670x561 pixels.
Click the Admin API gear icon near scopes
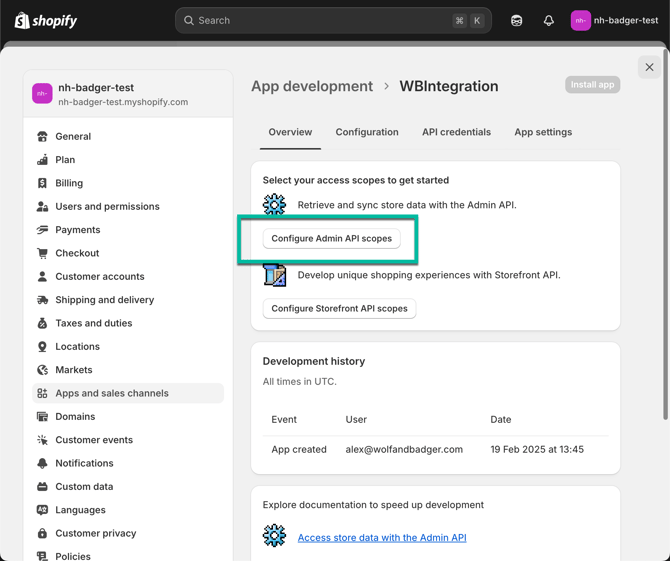tap(274, 204)
